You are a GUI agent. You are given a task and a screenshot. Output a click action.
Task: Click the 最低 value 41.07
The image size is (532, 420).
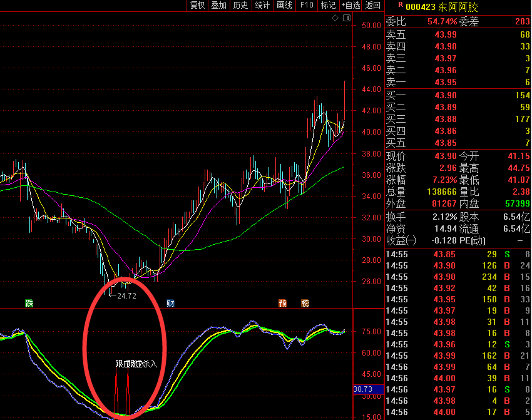[x=519, y=180]
